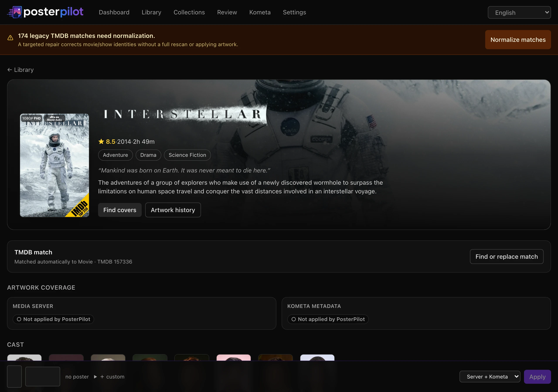This screenshot has width=558, height=392.
Task: Click the 1080P FHD badge on poster
Action: point(31,118)
